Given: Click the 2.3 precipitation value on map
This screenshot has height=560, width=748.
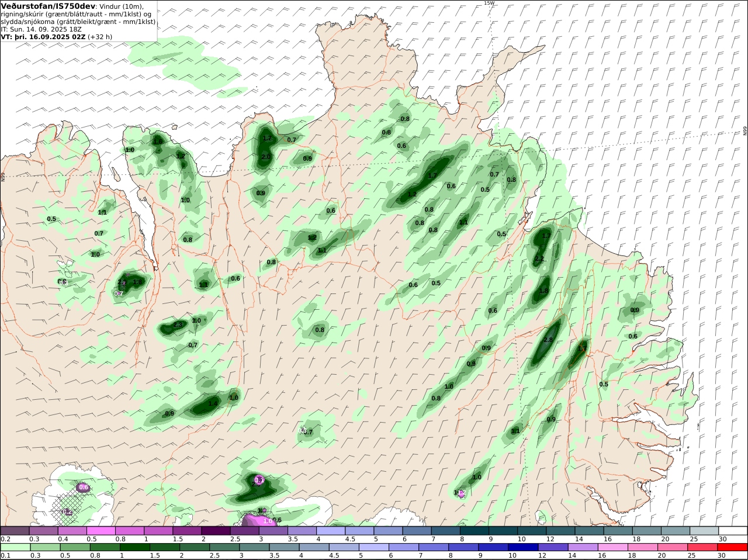Looking at the screenshot, I should coord(178,324).
